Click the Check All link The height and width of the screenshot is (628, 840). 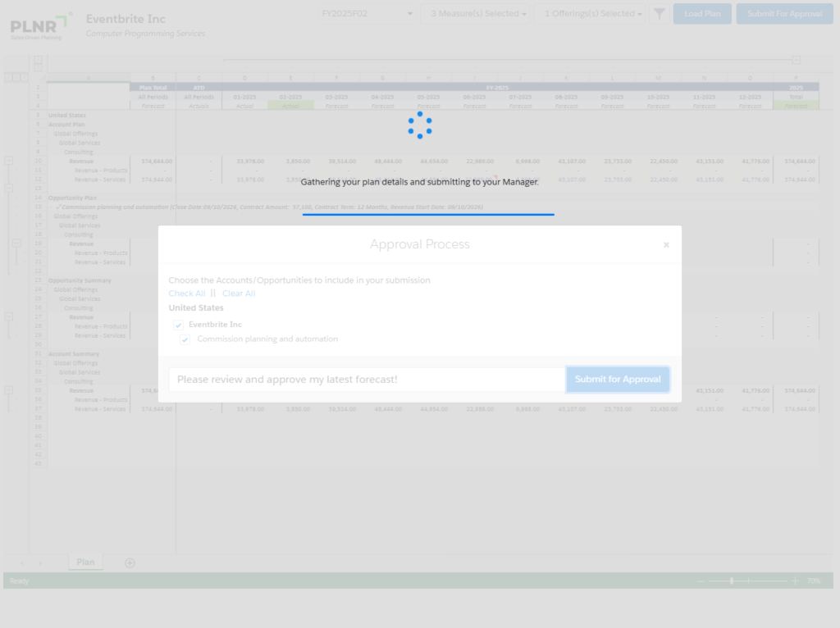click(x=186, y=294)
